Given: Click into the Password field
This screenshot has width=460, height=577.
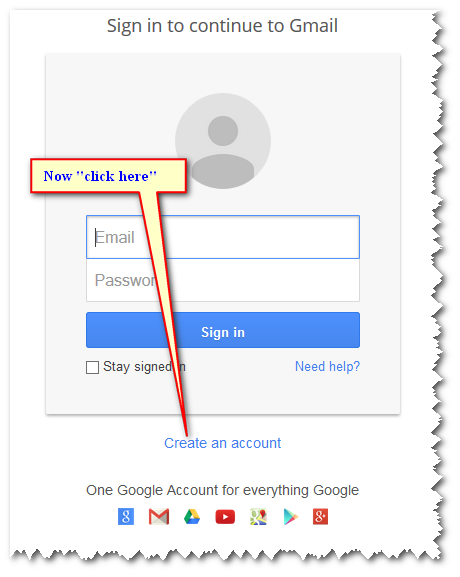Looking at the screenshot, I should [223, 280].
